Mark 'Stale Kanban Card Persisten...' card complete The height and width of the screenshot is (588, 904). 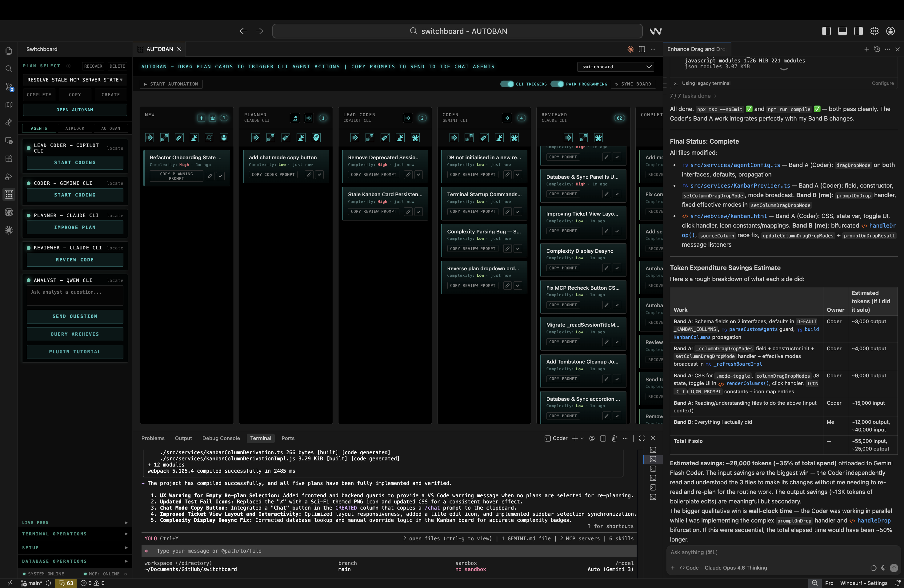click(x=418, y=212)
